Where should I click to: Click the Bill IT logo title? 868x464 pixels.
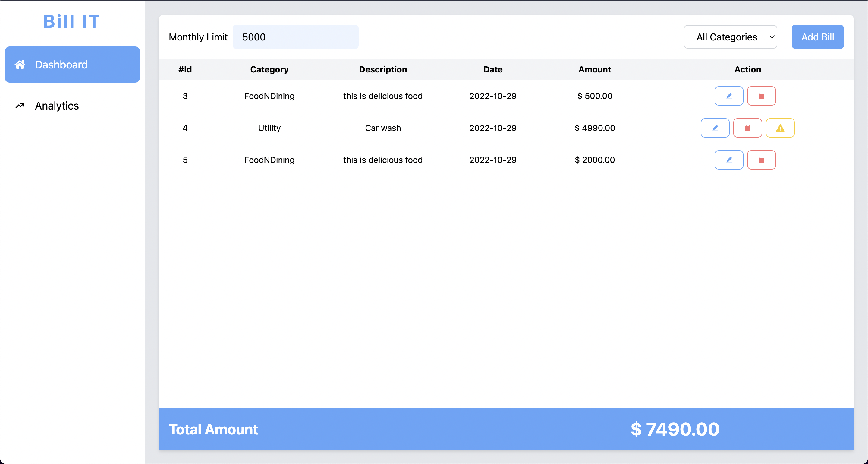[72, 22]
